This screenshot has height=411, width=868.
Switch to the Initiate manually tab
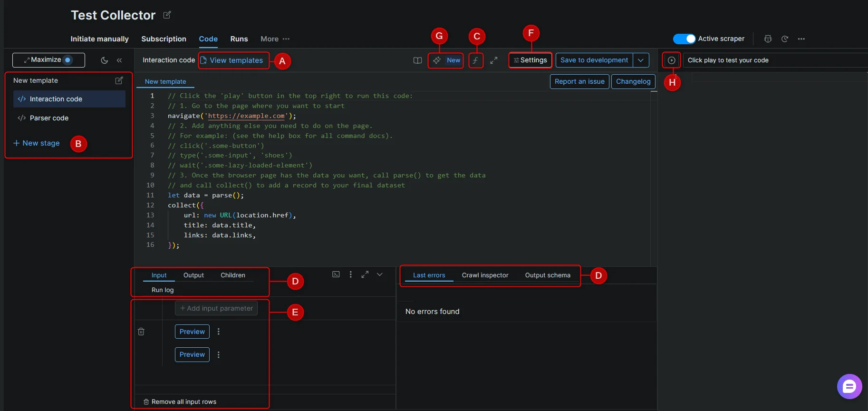99,39
